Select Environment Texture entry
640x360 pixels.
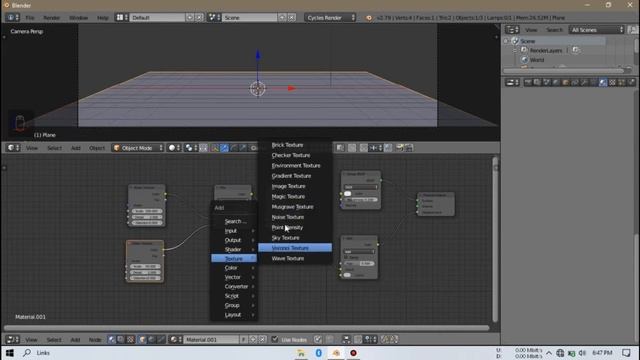point(296,165)
